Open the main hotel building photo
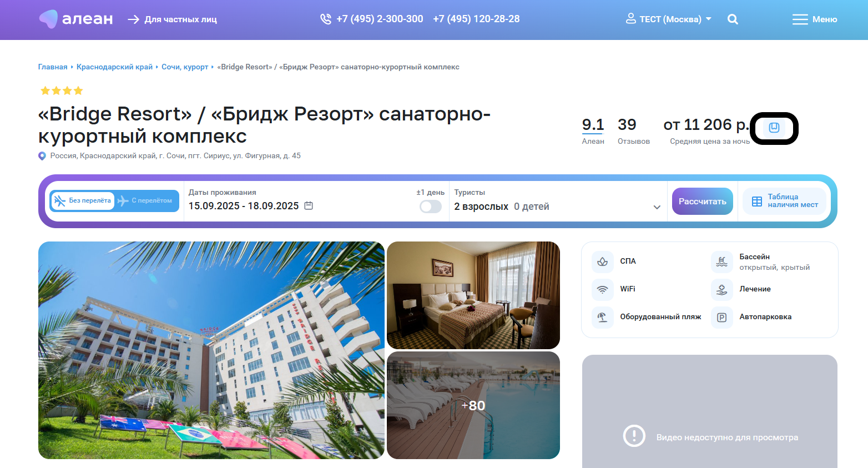 (x=211, y=350)
